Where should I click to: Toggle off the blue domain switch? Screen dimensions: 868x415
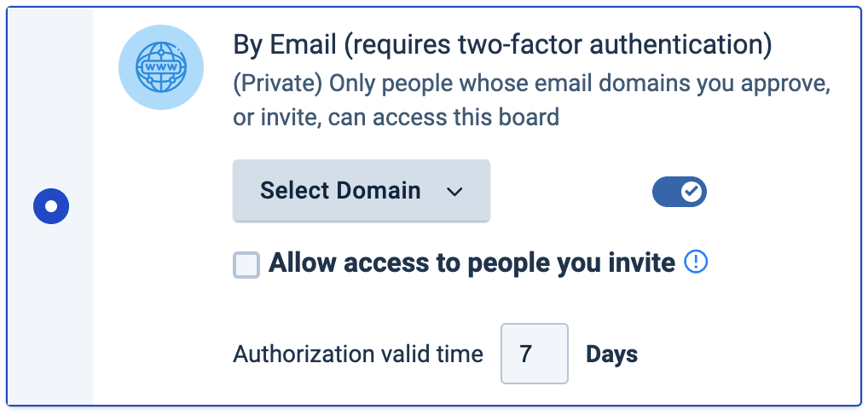tap(680, 193)
